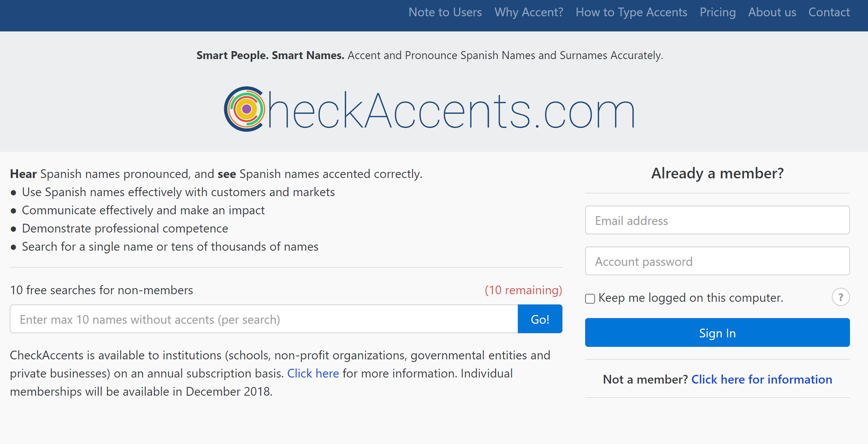Open the Note to Users page
Image resolution: width=868 pixels, height=444 pixels.
tap(445, 12)
